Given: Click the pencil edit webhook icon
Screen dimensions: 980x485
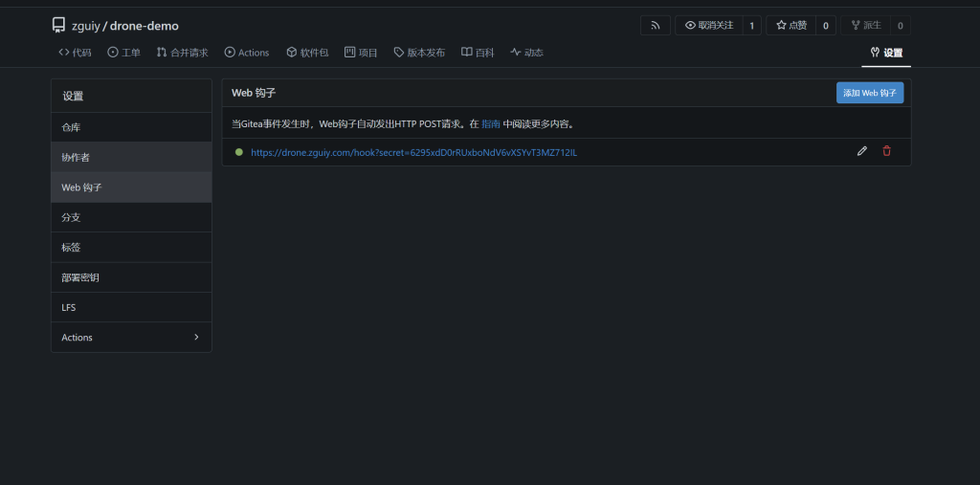Looking at the screenshot, I should (x=861, y=151).
